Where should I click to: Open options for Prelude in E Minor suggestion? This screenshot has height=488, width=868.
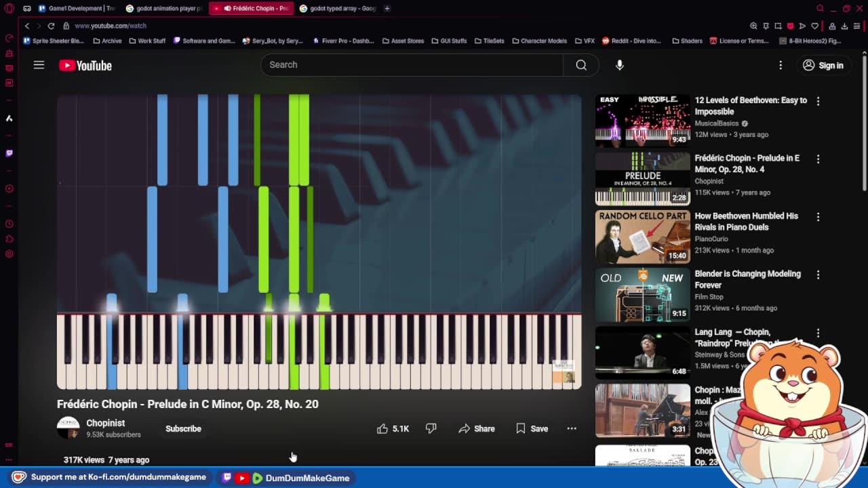pos(818,159)
